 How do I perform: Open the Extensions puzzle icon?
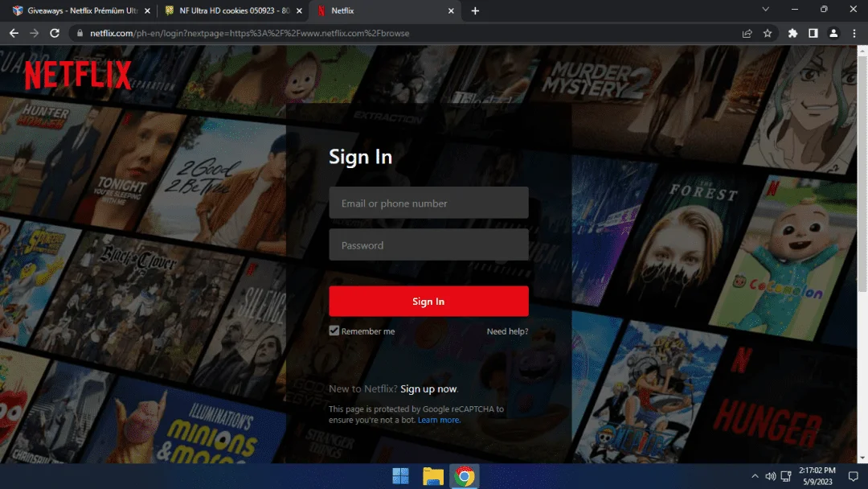792,33
